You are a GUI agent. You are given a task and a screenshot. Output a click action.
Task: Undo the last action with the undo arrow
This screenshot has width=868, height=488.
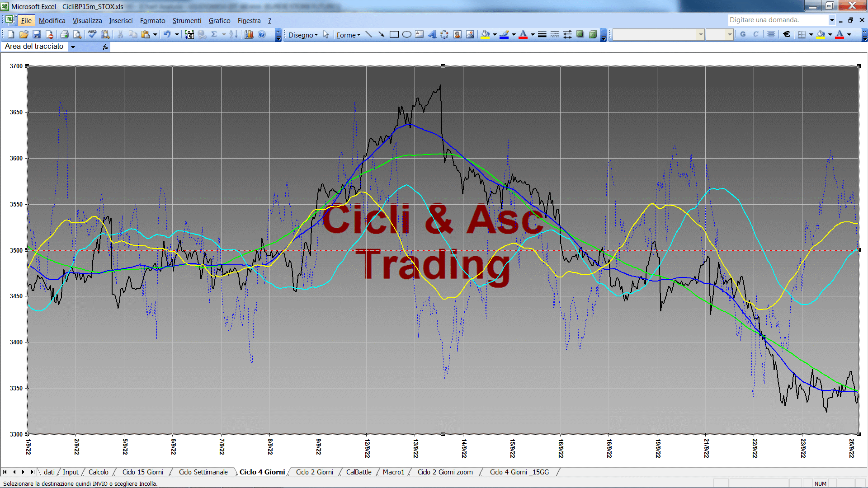tap(167, 34)
